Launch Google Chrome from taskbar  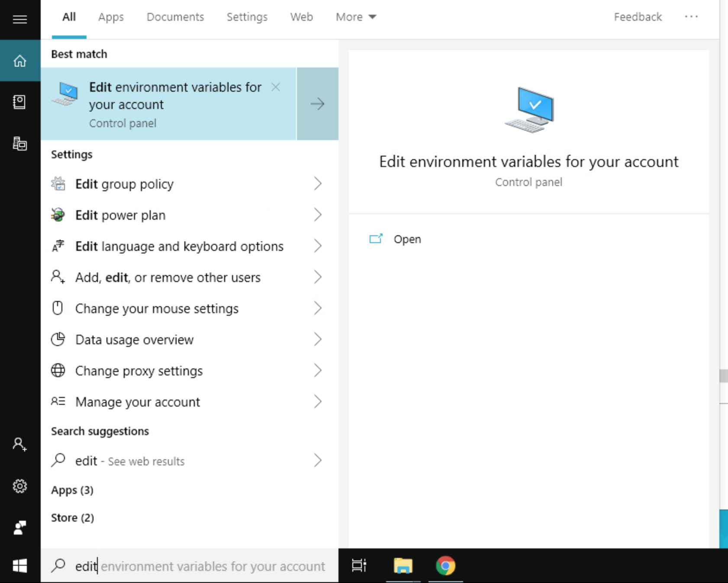[x=445, y=565]
